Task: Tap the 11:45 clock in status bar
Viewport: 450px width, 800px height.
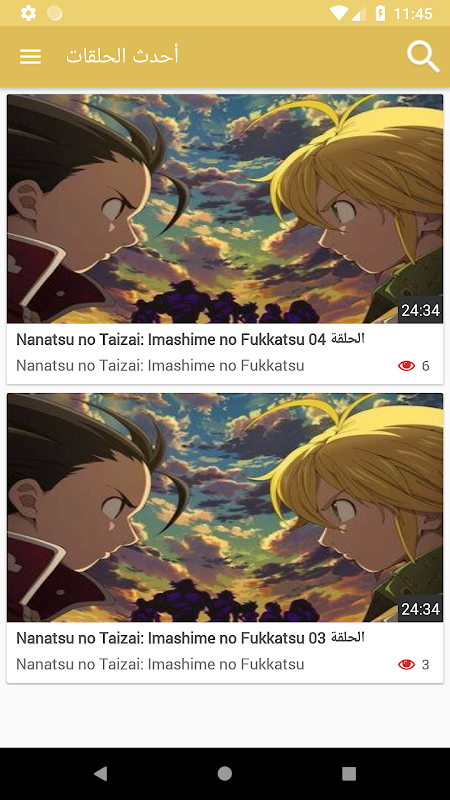Action: (413, 13)
